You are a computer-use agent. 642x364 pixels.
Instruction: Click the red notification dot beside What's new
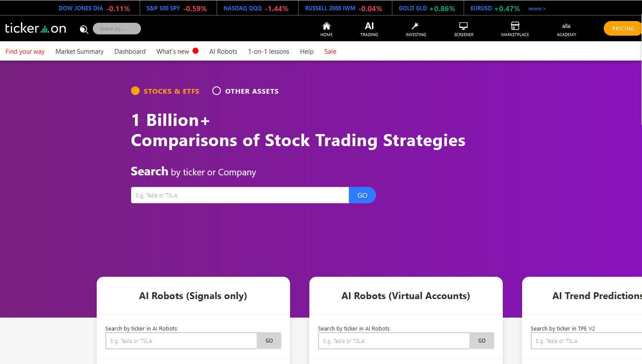coord(196,50)
